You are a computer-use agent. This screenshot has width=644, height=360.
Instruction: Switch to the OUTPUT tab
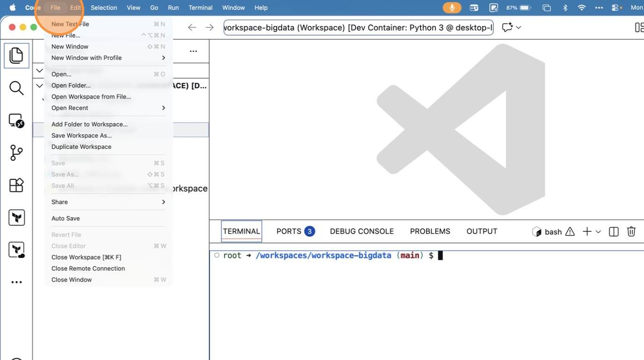(x=482, y=231)
